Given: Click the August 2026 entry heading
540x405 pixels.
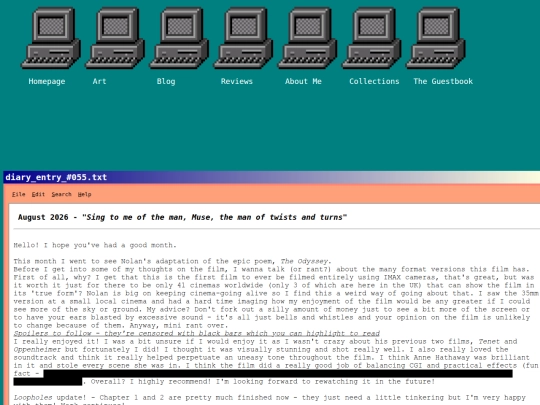Looking at the screenshot, I should click(x=182, y=217).
